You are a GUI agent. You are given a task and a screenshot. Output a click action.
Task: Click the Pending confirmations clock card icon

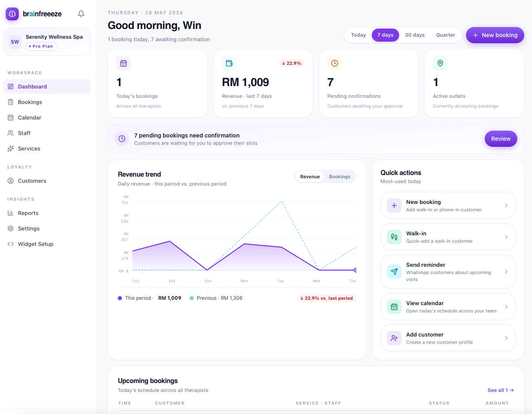pyautogui.click(x=335, y=63)
